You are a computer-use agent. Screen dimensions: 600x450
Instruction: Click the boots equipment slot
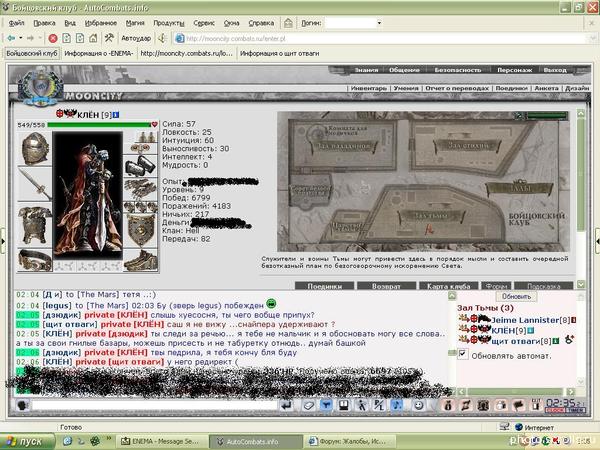click(141, 260)
